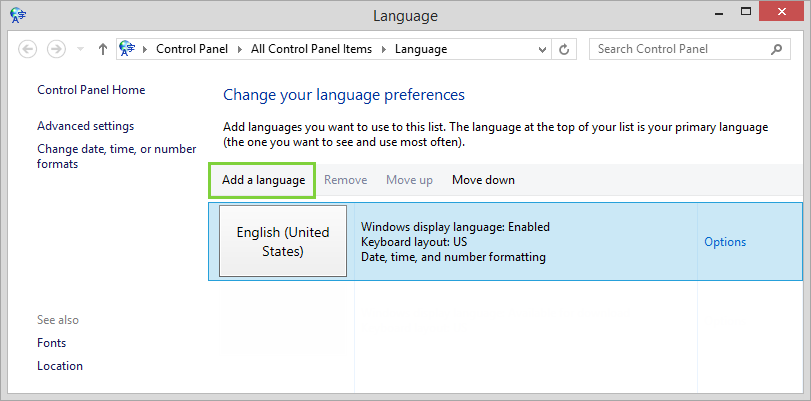Open the recent locations dropdown arrow
The width and height of the screenshot is (811, 401).
point(80,49)
